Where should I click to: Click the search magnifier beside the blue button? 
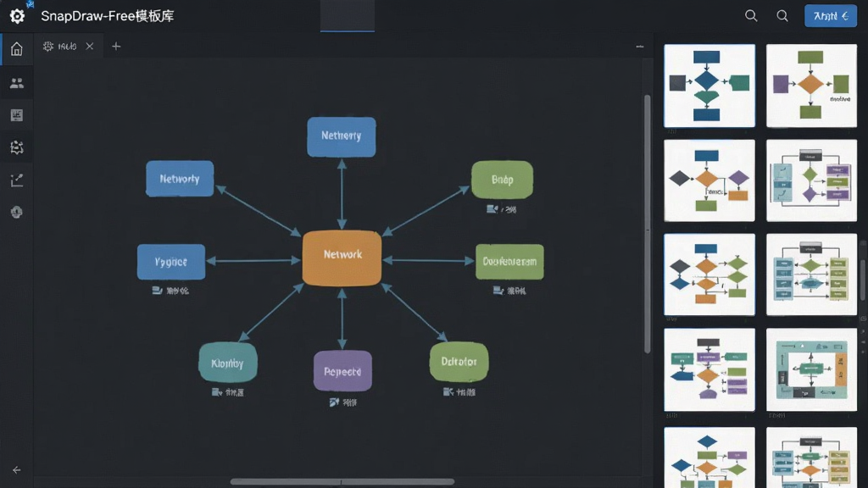point(782,16)
